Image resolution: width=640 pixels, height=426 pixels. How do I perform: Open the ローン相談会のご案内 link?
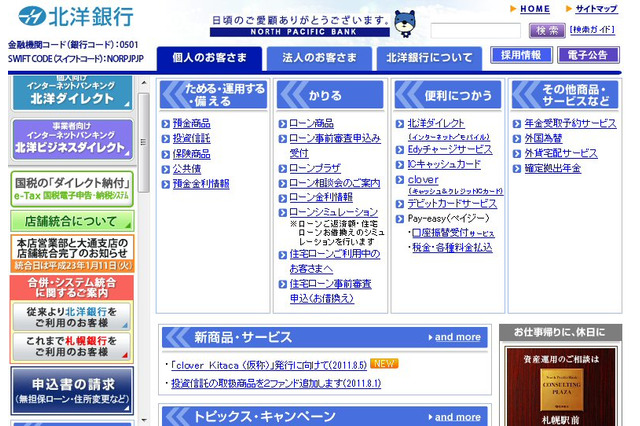coord(334,184)
